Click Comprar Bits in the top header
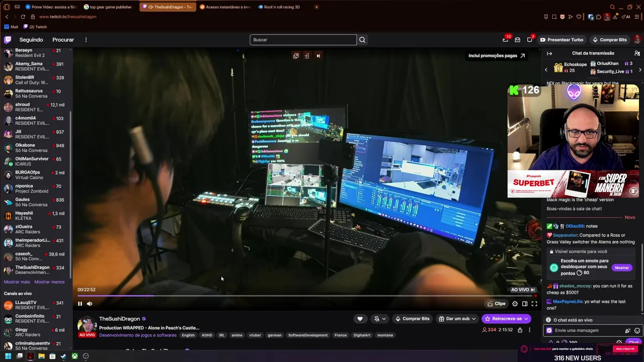This screenshot has height=362, width=644. pos(609,40)
